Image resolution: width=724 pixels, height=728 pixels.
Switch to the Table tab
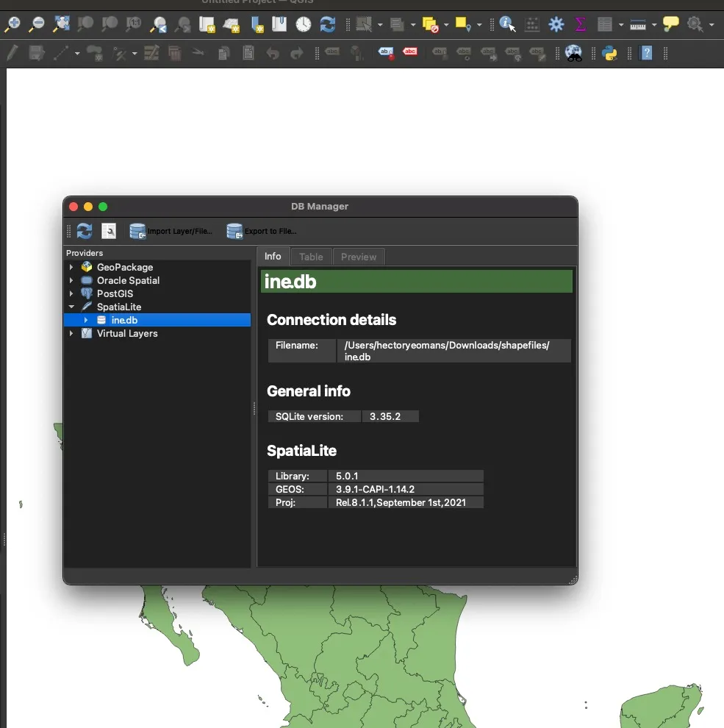[x=311, y=257]
